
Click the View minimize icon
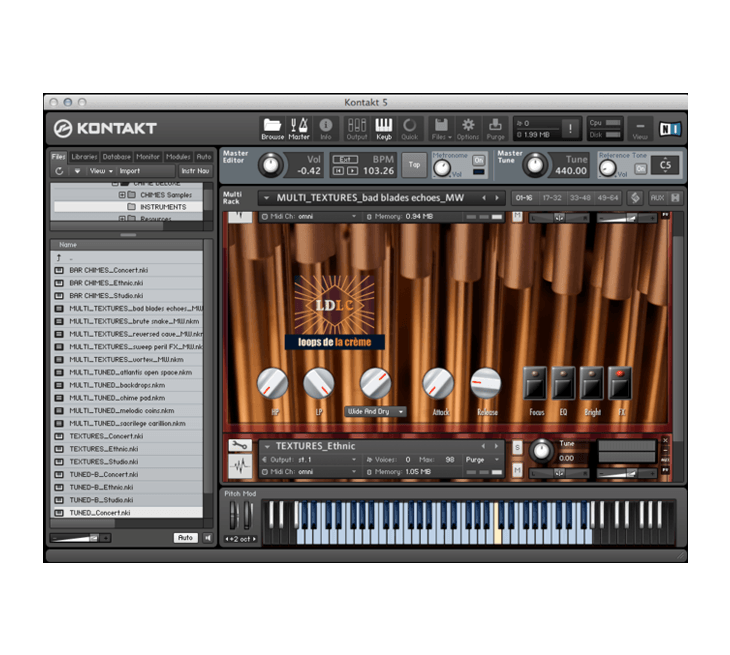[640, 128]
